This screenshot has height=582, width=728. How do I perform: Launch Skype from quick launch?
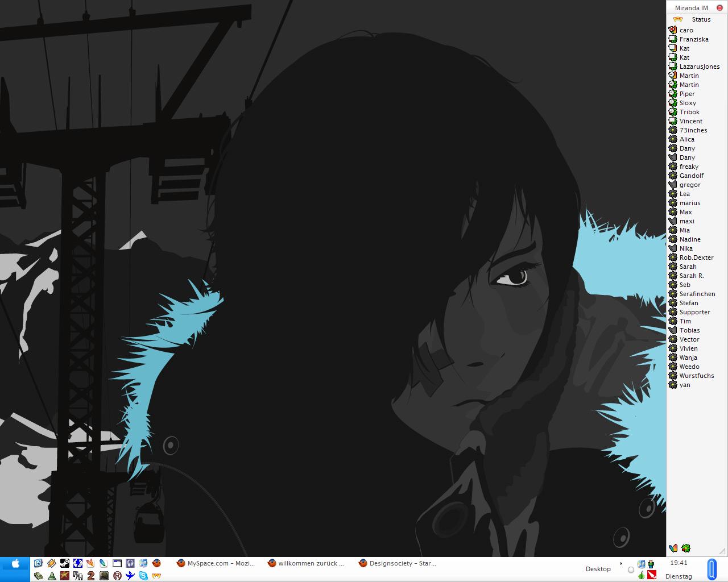[x=143, y=576]
